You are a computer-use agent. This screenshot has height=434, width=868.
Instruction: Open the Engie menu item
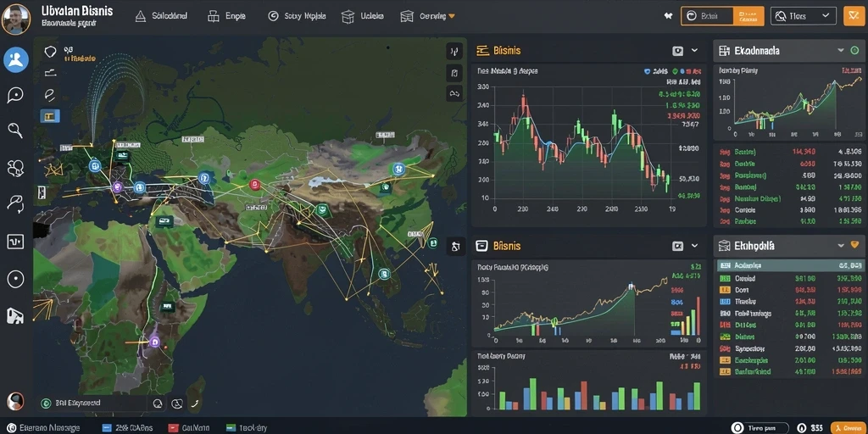click(x=225, y=16)
